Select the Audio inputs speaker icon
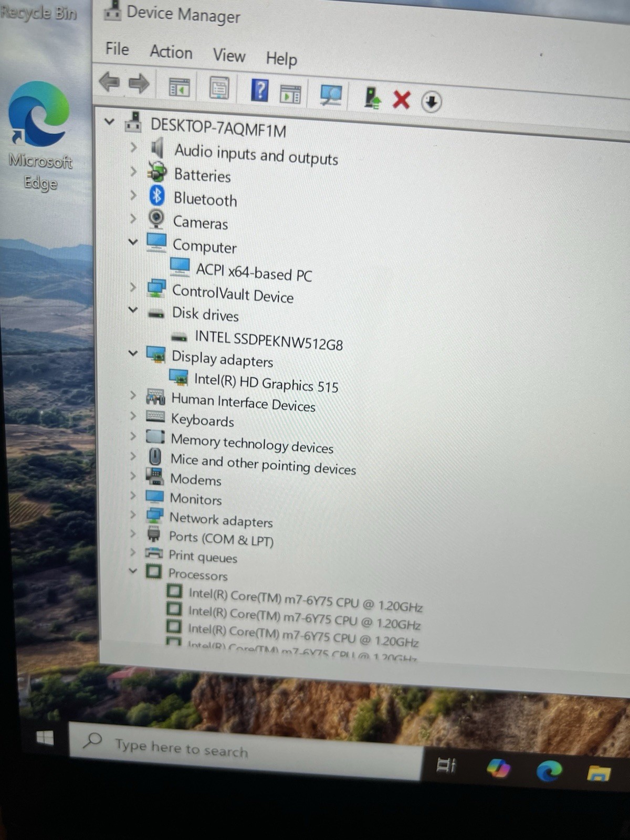 point(157,148)
